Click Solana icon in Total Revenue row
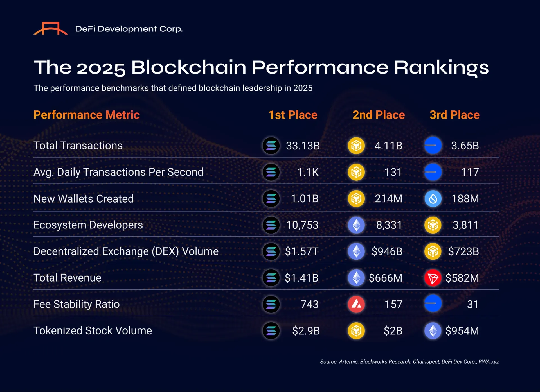540x392 pixels. 271,278
